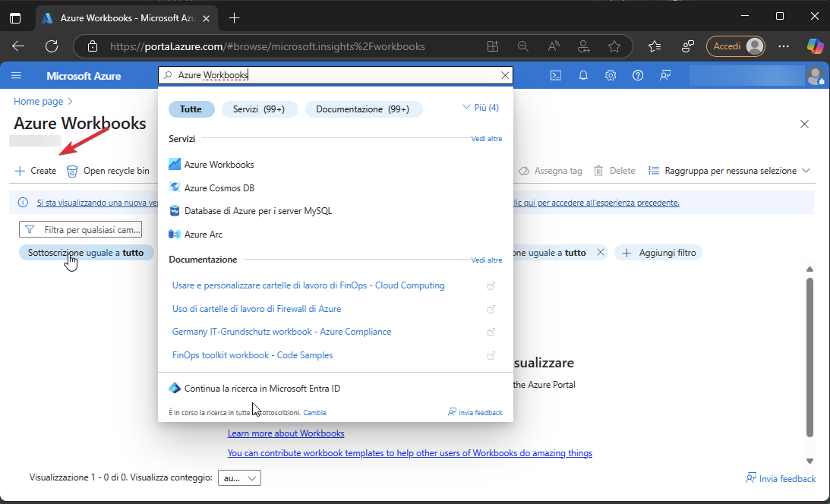The image size is (830, 504).
Task: Filter results by Documentazione (99+)
Action: 363,109
